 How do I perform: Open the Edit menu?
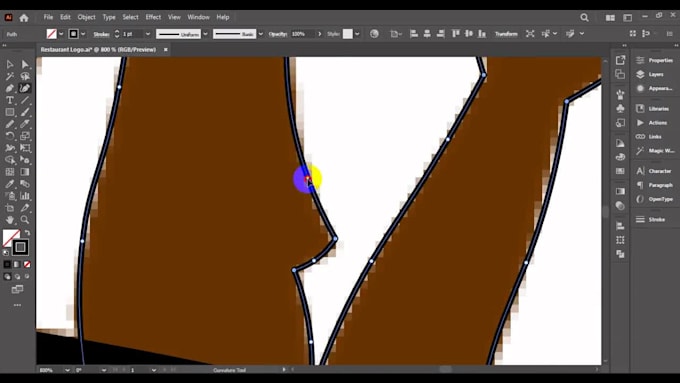[65, 17]
